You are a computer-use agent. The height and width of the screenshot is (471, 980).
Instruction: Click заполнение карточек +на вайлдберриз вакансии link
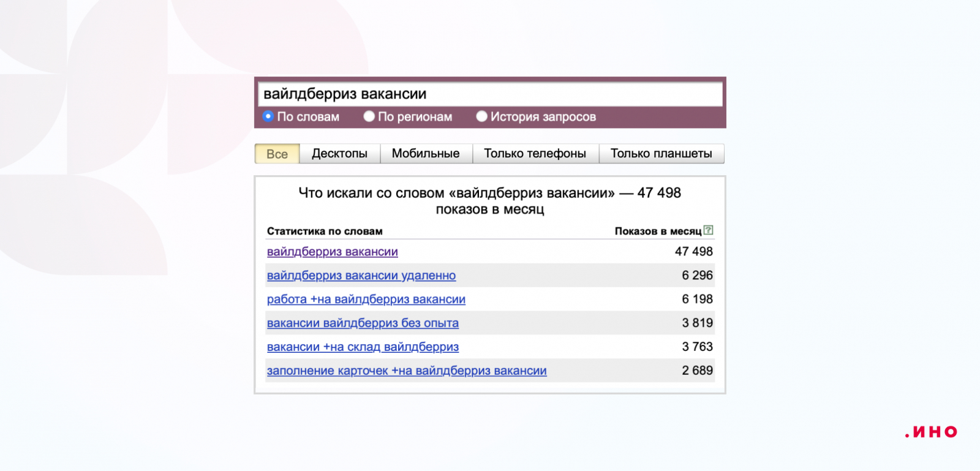[x=407, y=371]
